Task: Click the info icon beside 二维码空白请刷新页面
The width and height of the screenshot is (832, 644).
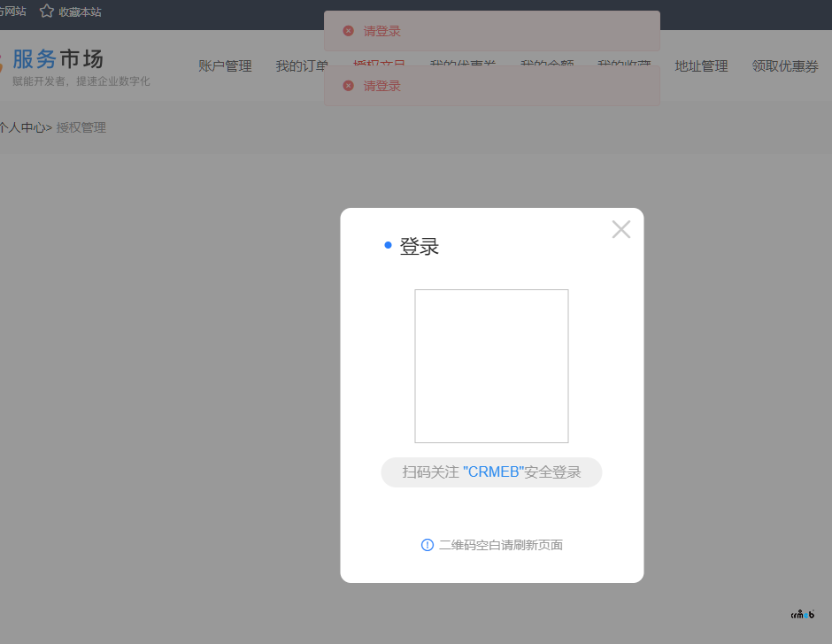Action: 428,545
